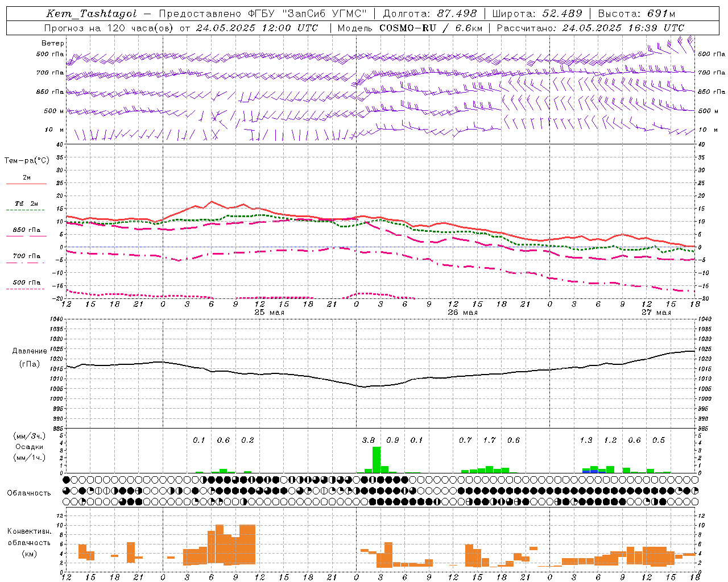Select the 'Широта: 52.489' latitude value
Screen dimensions: 728x582
click(x=537, y=14)
